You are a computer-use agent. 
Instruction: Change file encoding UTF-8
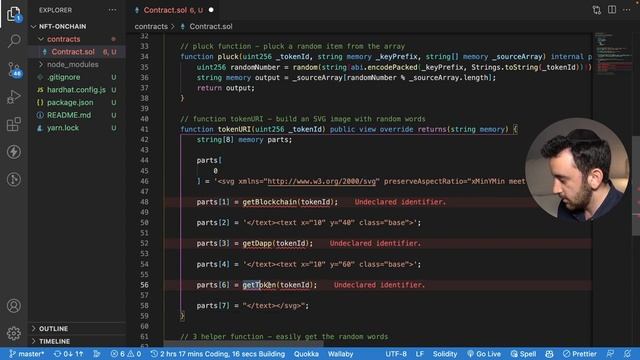coord(396,354)
